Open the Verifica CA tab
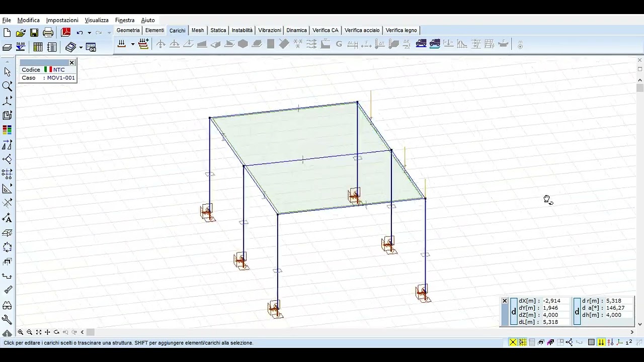Image resolution: width=644 pixels, height=362 pixels. point(326,30)
